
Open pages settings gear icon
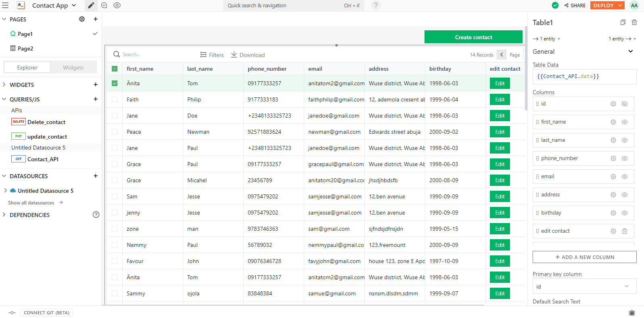82,19
